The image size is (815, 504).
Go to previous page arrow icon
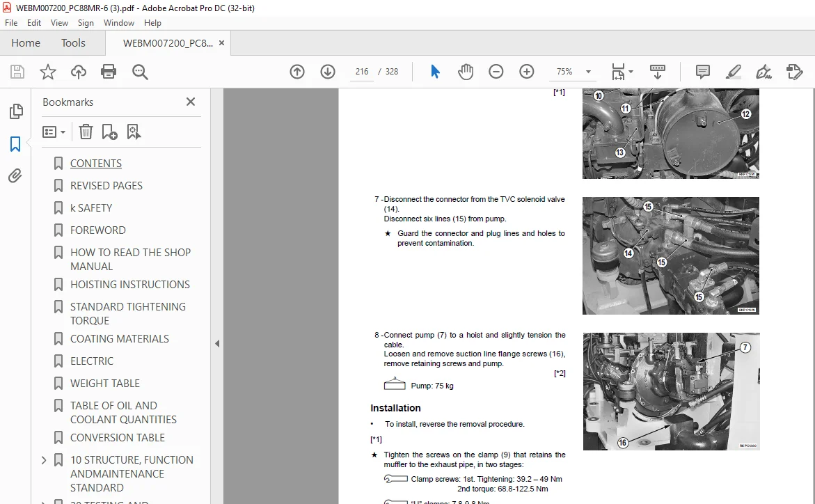pos(297,72)
